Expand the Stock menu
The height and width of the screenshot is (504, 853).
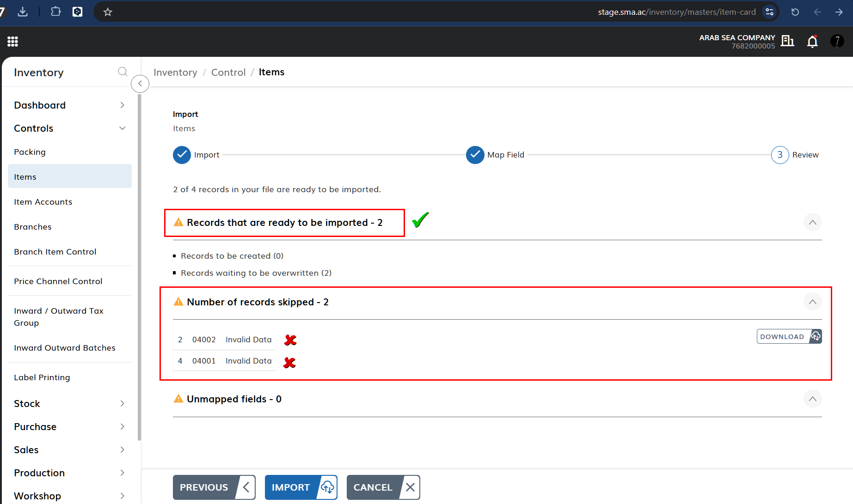69,403
